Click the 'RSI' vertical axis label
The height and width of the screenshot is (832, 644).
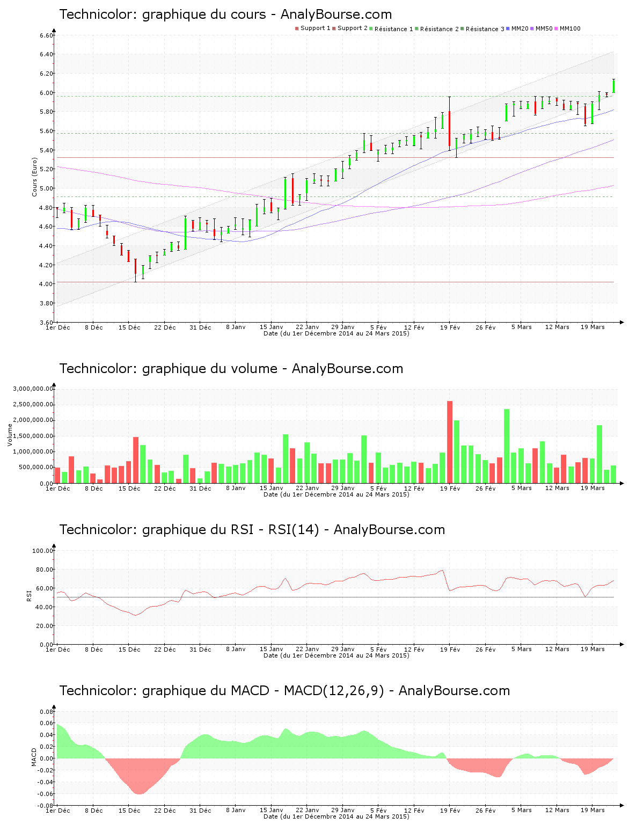pos(29,595)
